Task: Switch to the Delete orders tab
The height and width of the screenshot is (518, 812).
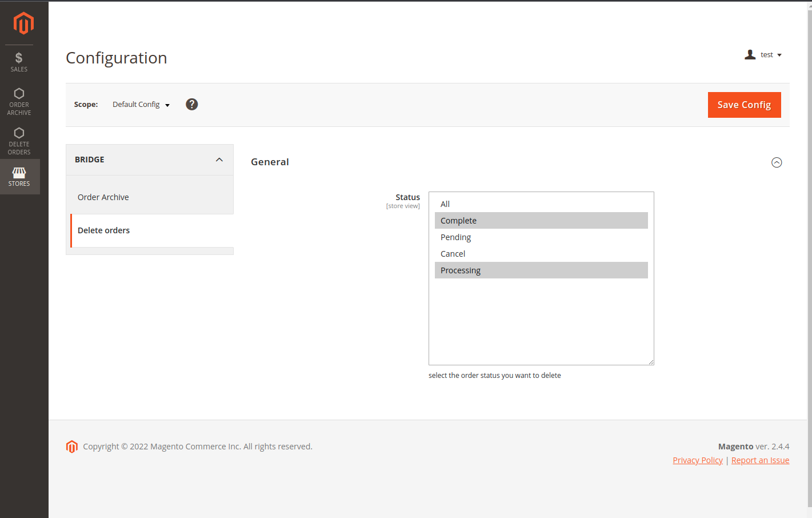Action: tap(104, 230)
